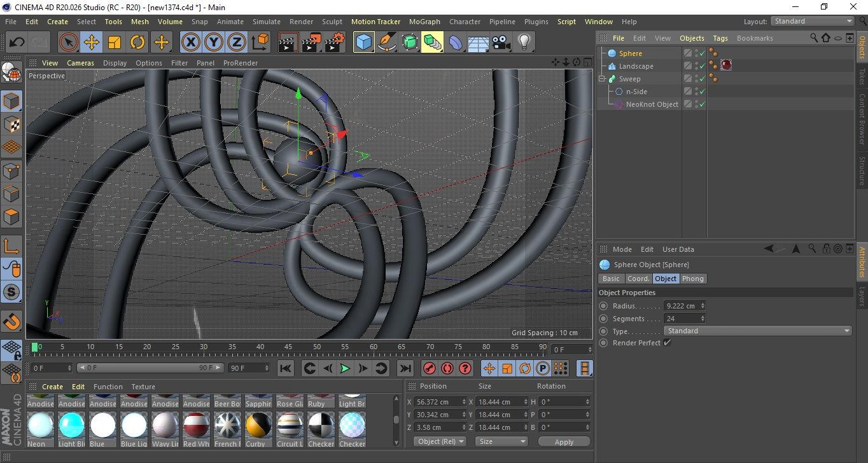
Task: Open the Deformer objects icon
Action: click(456, 43)
